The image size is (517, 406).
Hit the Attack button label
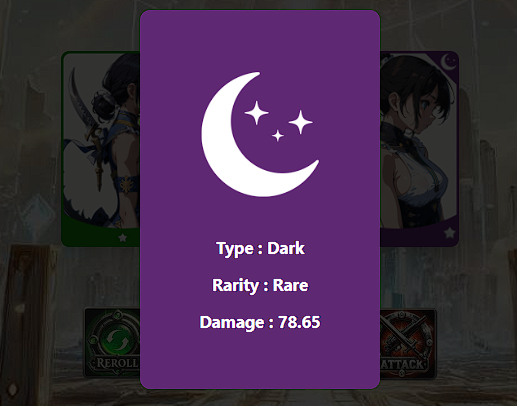point(404,364)
